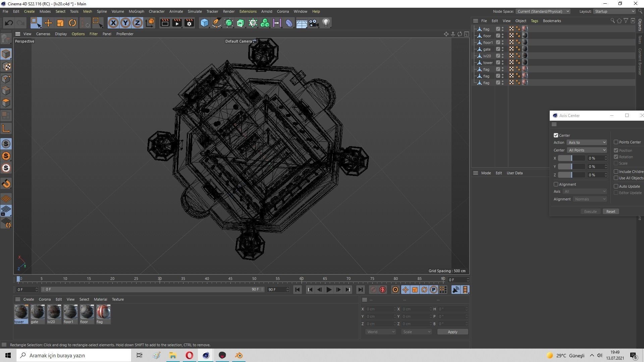Open the Center 'All Points' dropdown
Screen dimensions: 644x362
coord(587,150)
